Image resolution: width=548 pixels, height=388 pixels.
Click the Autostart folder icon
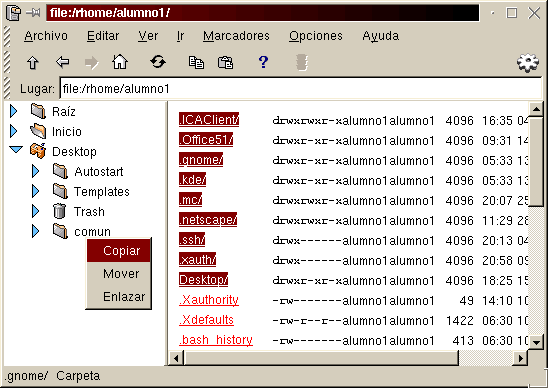pos(60,171)
